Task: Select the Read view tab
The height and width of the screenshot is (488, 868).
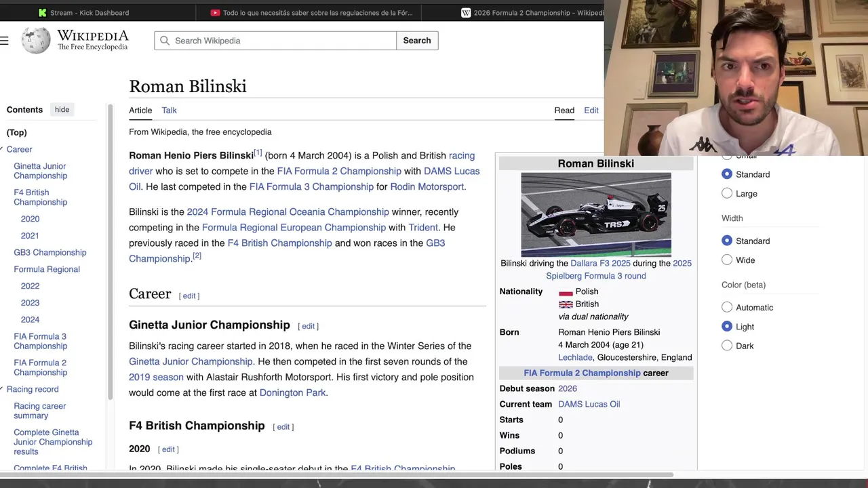Action: [x=564, y=110]
